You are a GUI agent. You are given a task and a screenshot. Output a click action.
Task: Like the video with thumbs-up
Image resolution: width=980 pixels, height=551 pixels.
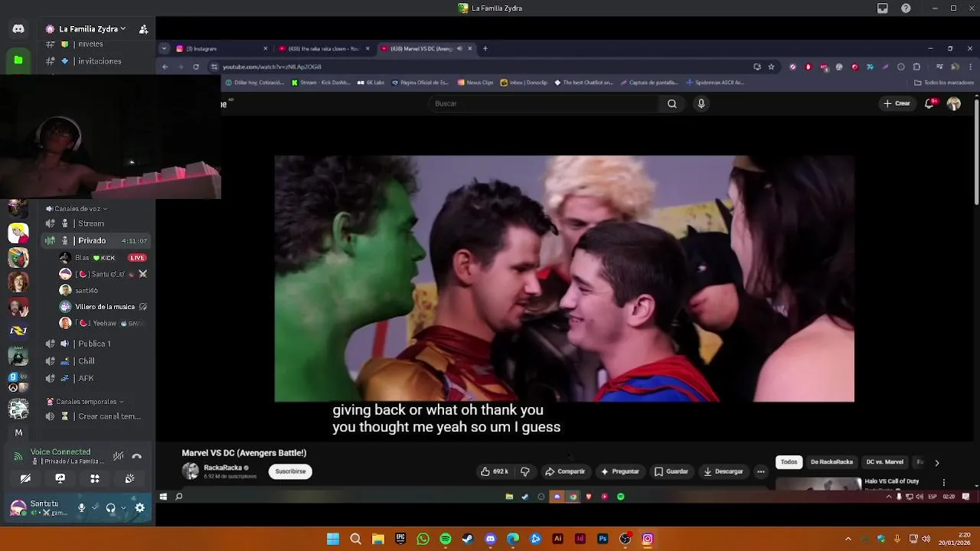coord(495,471)
